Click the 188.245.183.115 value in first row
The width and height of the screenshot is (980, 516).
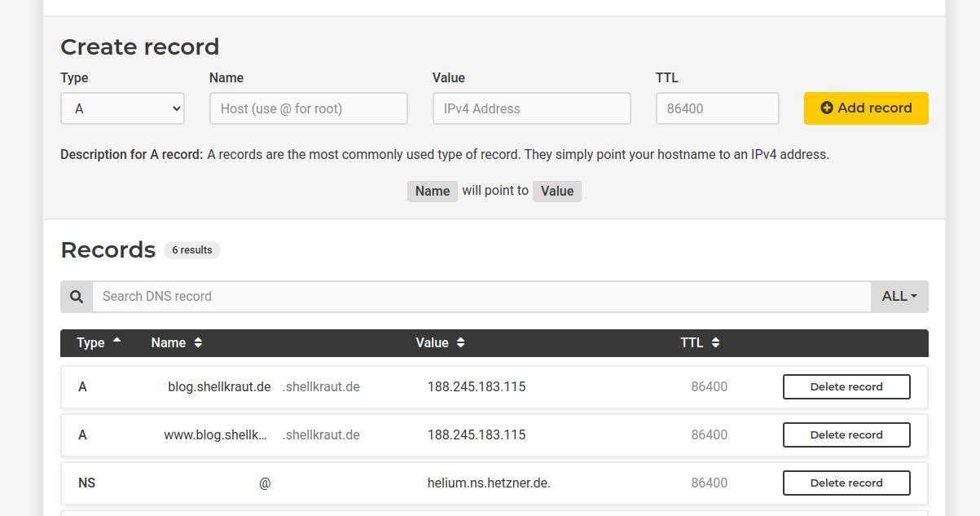coord(477,387)
